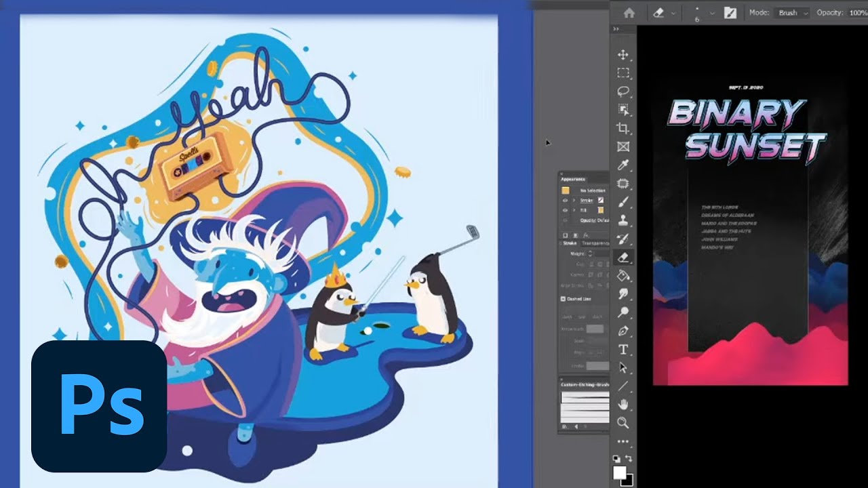Toggle Fill visibility eye in Appearance
The width and height of the screenshot is (868, 488).
pyautogui.click(x=566, y=210)
